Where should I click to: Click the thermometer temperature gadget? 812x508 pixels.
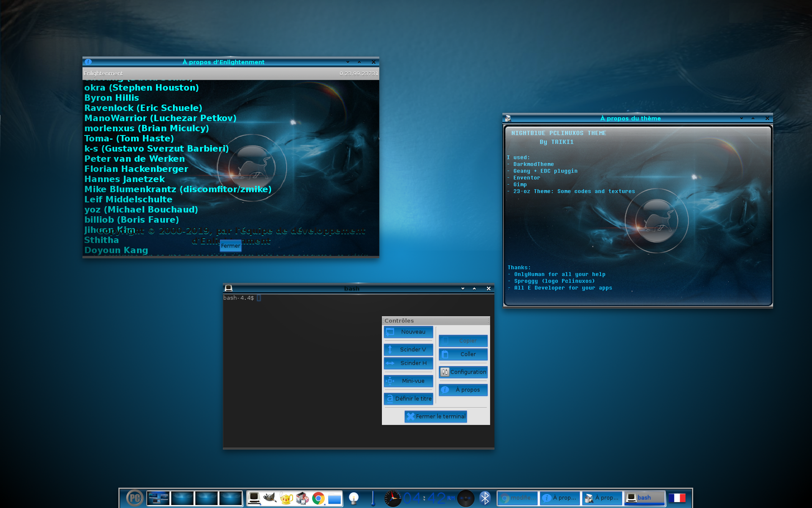coord(373,498)
